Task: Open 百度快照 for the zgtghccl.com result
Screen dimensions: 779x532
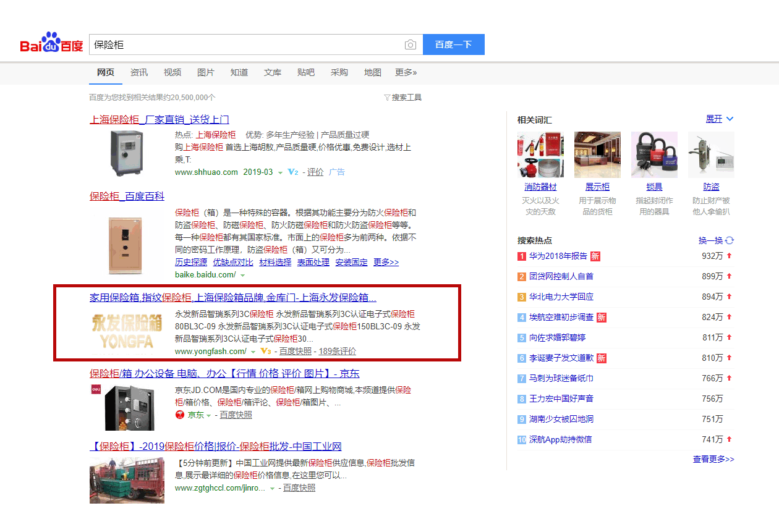Action: 299,488
